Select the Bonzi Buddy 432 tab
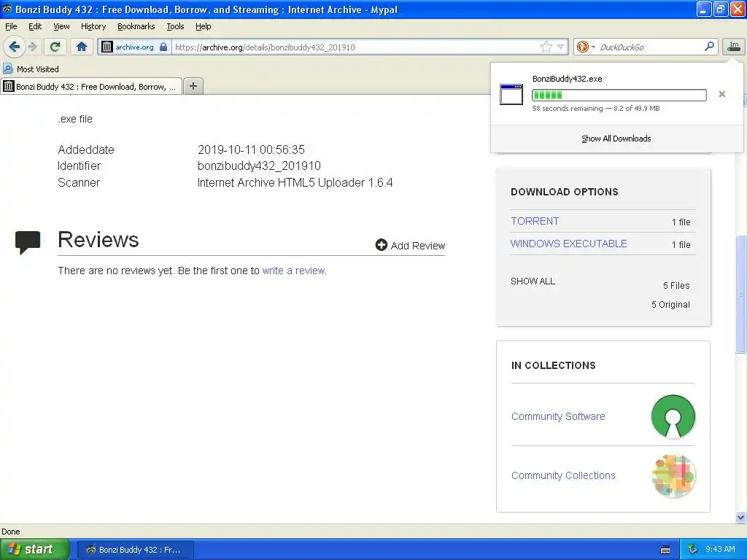 pyautogui.click(x=91, y=86)
